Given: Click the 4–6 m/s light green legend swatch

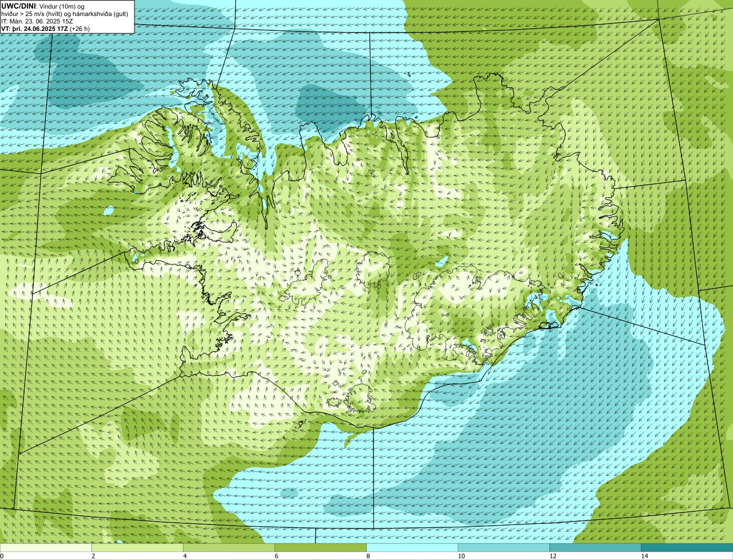Looking at the screenshot, I should point(229,547).
